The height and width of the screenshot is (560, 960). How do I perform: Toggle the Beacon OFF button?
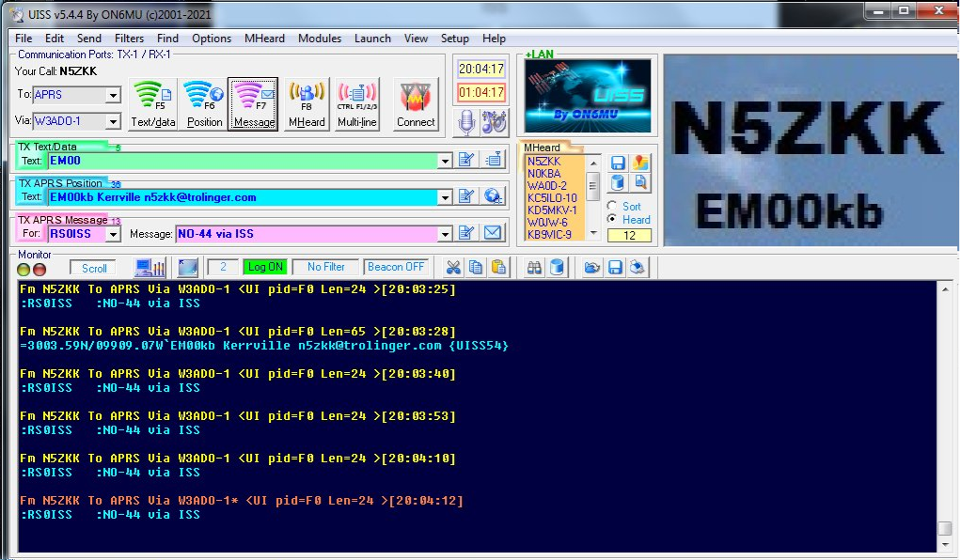coord(396,267)
